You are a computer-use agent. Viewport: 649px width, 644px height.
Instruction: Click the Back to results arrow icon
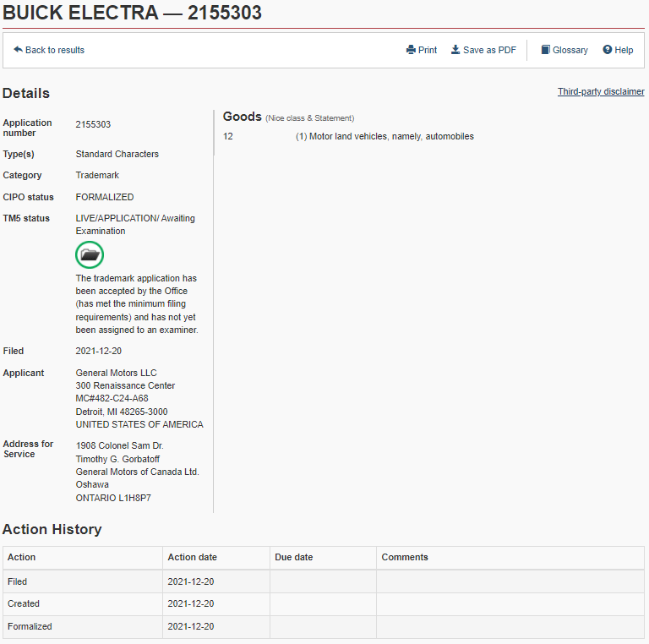18,50
